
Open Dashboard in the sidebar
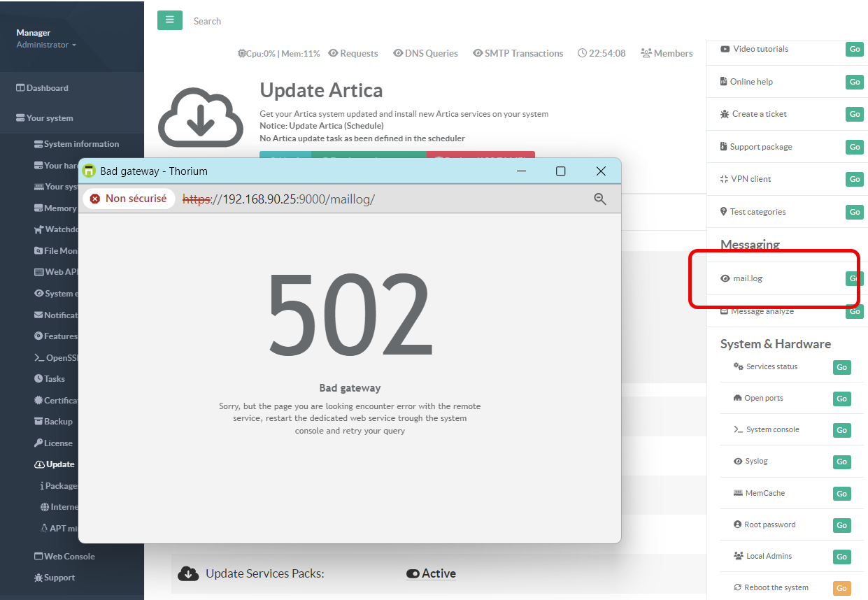(x=47, y=88)
